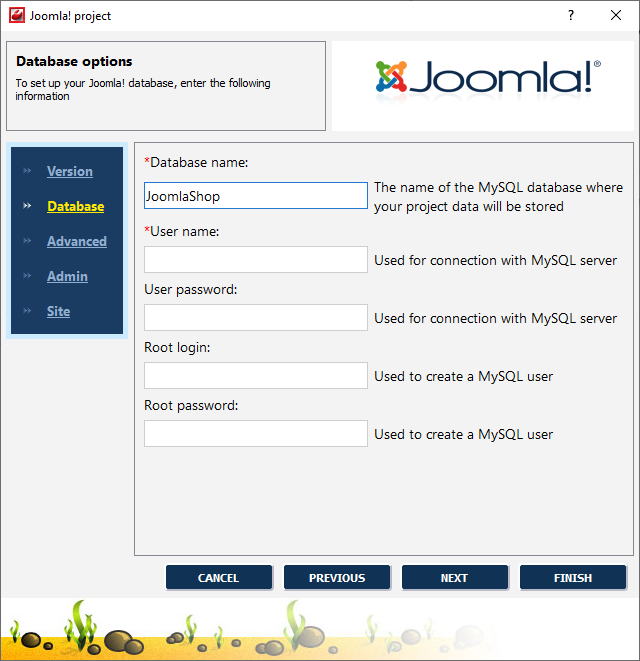The width and height of the screenshot is (640, 661).
Task: Click the "*User name:" label
Action: point(182,231)
